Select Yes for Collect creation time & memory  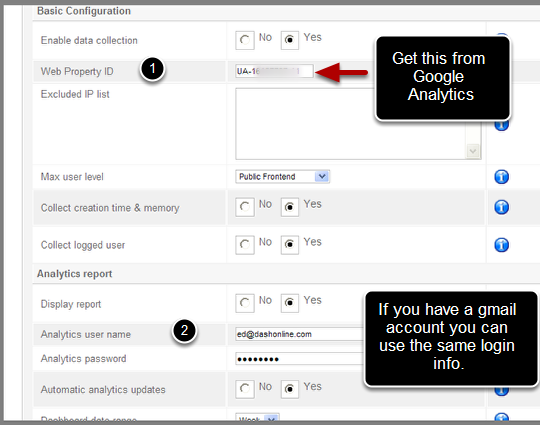pos(290,207)
